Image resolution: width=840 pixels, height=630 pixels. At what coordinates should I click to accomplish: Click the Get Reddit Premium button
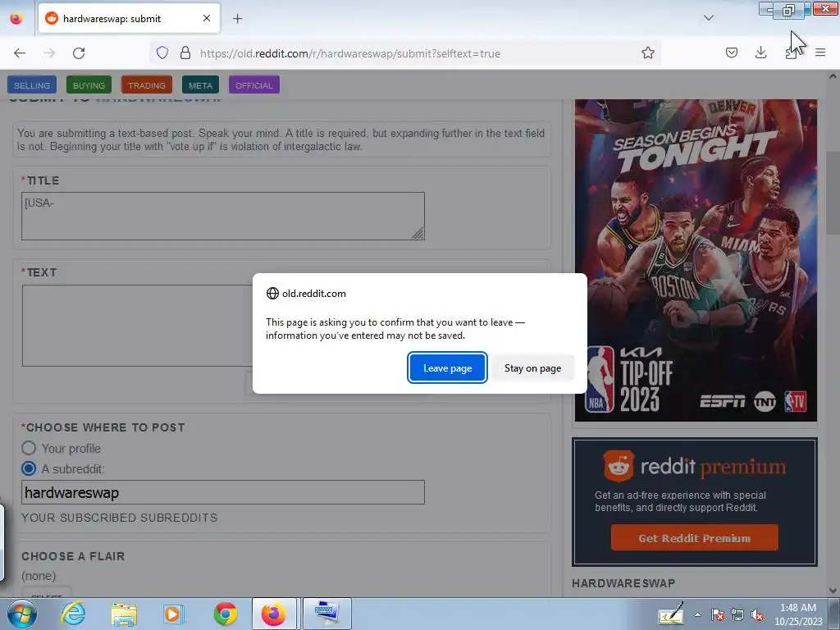click(694, 538)
